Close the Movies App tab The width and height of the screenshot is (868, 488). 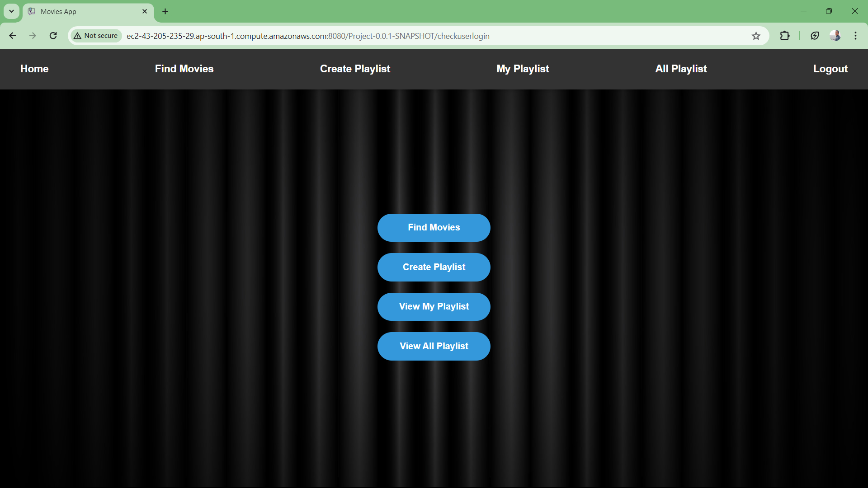pos(145,11)
